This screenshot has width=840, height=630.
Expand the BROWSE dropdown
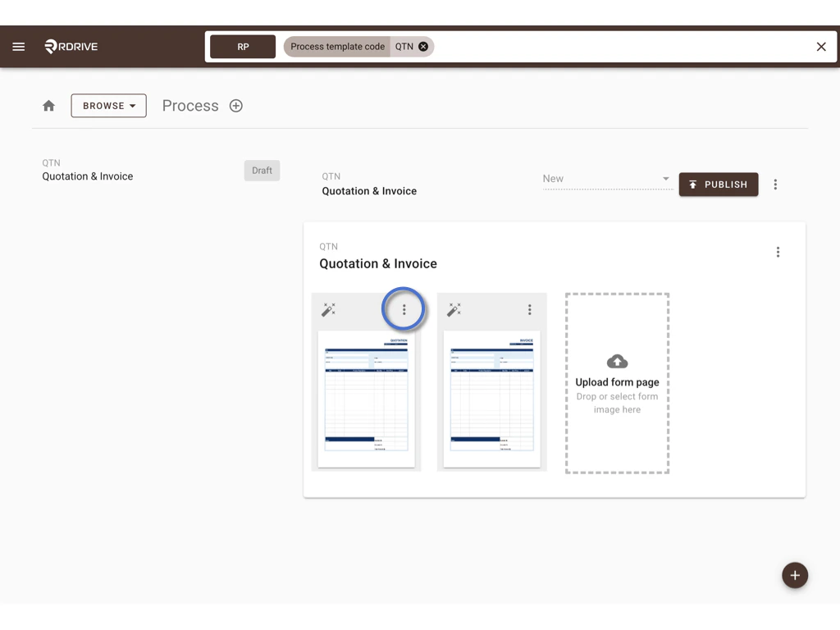coord(108,105)
